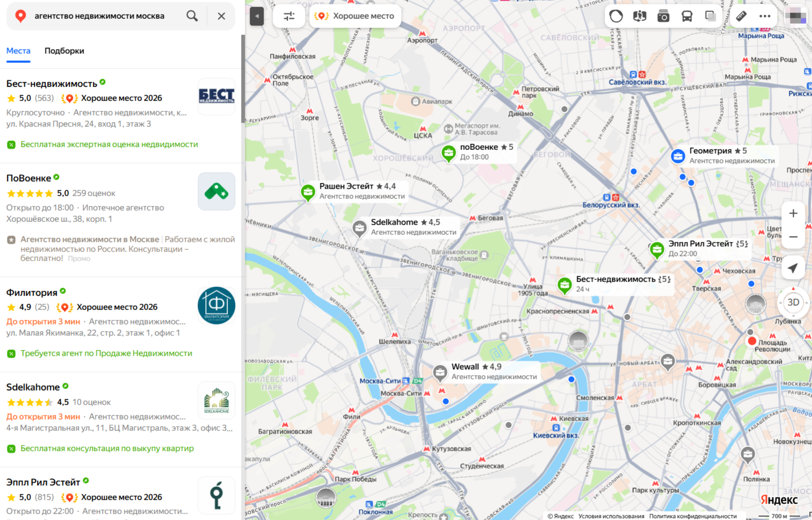Image resolution: width=812 pixels, height=520 pixels.
Task: Toggle the public transport bus layer
Action: pos(687,16)
